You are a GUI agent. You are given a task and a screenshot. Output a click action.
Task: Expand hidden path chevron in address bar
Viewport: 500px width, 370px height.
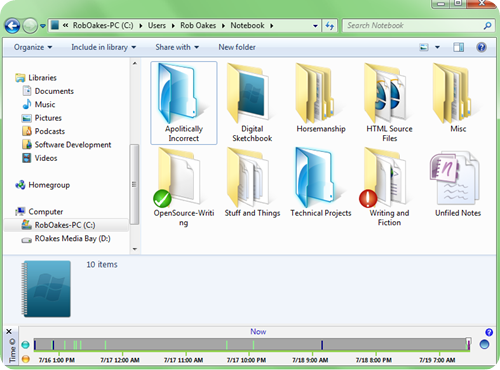pos(66,25)
